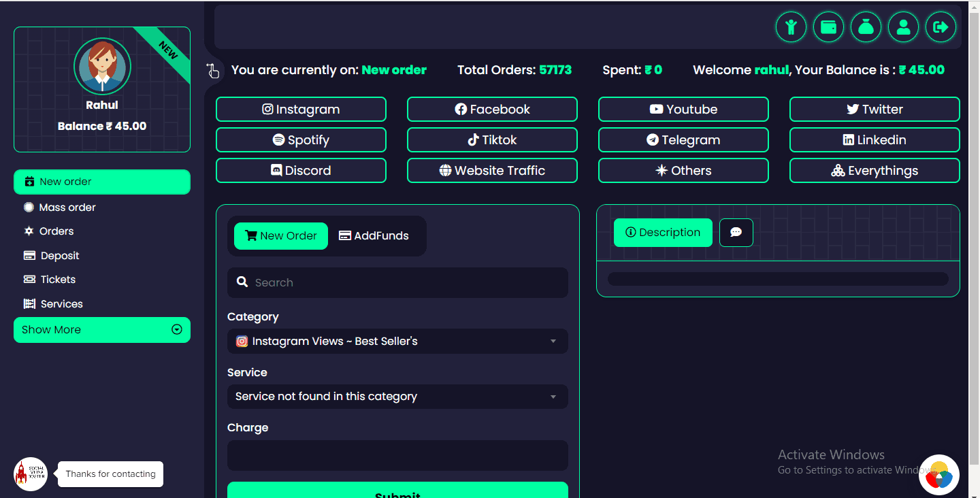The image size is (980, 498).
Task: Click the Search services input field
Action: point(397,282)
